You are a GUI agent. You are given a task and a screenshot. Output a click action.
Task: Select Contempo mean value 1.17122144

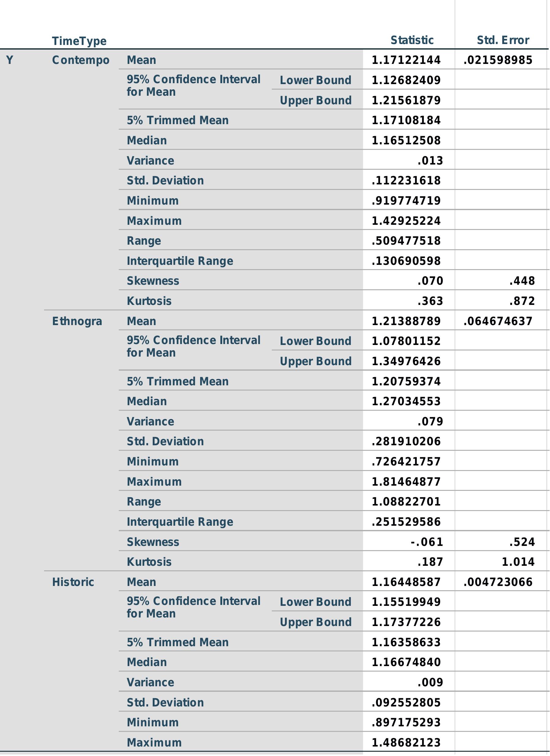pyautogui.click(x=406, y=60)
